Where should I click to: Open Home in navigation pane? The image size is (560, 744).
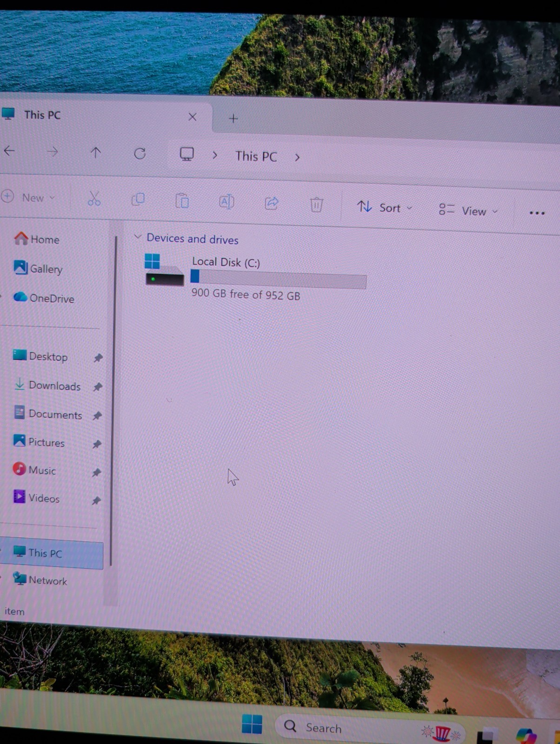[x=37, y=239]
